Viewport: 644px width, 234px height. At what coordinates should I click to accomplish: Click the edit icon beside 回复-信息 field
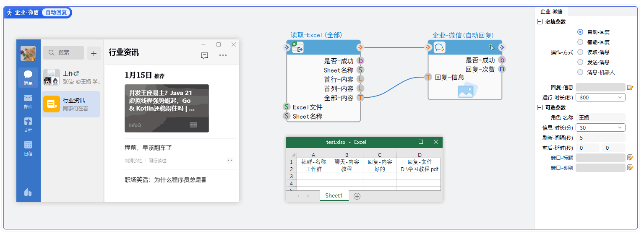[630, 87]
